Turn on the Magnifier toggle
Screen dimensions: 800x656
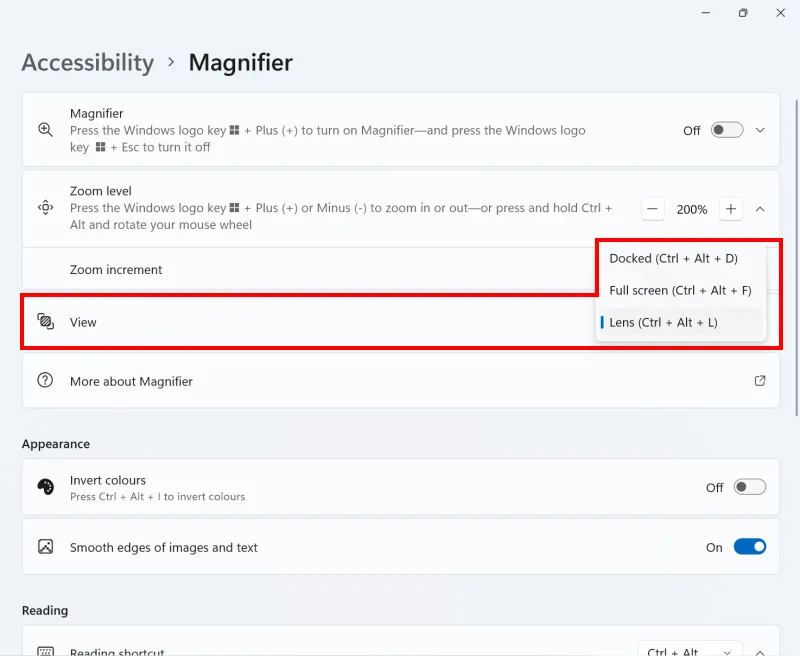click(727, 130)
